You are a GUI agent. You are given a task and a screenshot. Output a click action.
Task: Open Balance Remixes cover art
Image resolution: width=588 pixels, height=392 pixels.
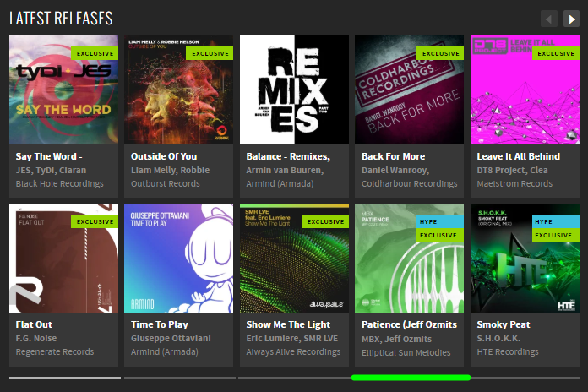click(294, 90)
